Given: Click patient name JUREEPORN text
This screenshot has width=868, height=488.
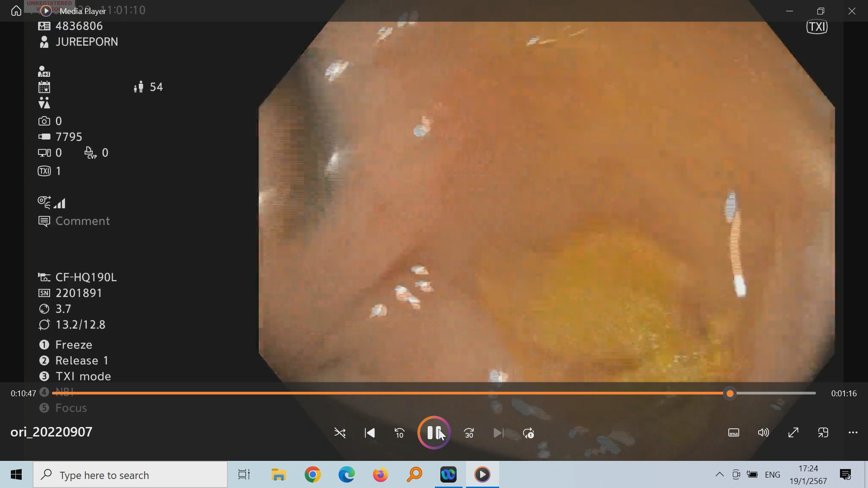Looking at the screenshot, I should click(87, 42).
